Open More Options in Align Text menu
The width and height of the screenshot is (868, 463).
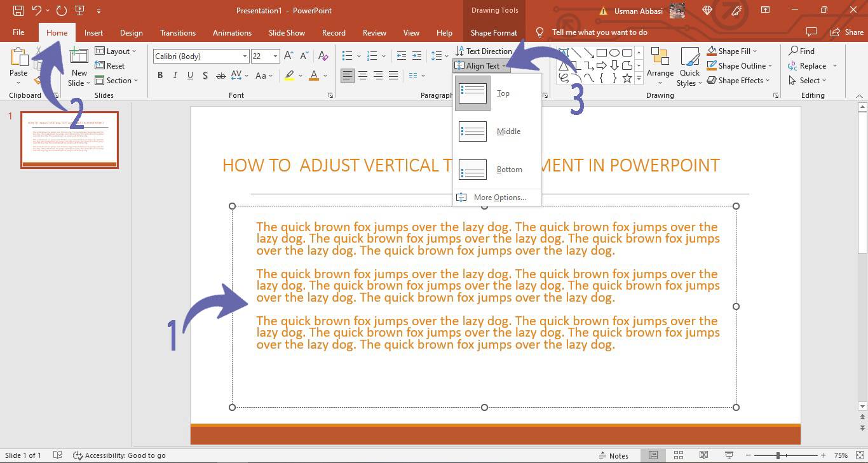[497, 198]
